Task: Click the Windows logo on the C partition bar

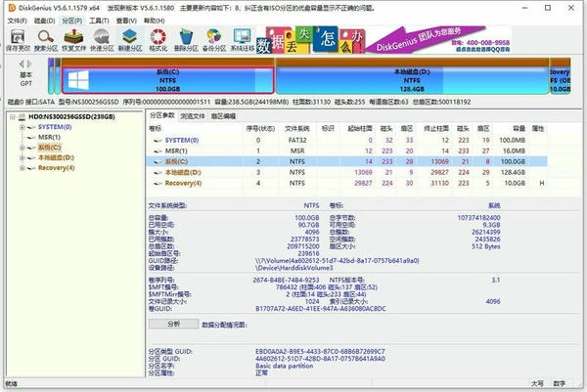Action: pos(78,80)
